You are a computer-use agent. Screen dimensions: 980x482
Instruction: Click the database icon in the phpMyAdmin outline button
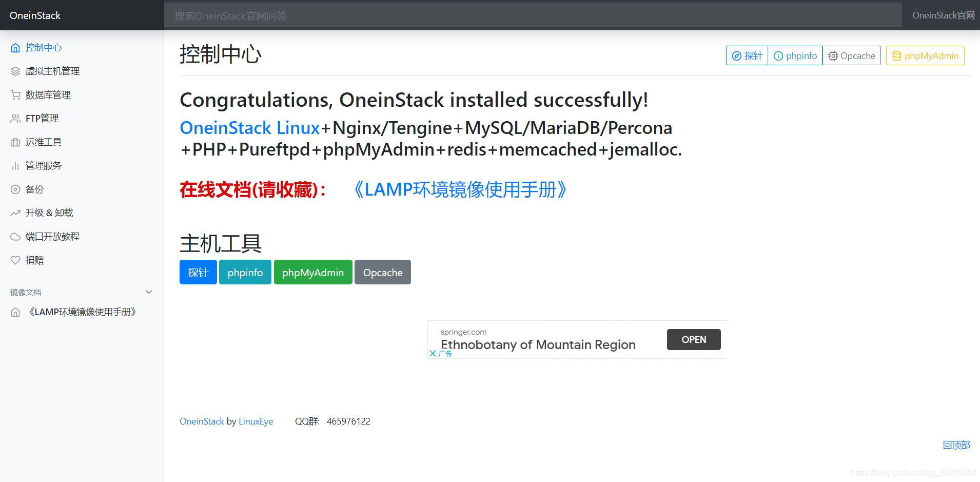(x=897, y=56)
